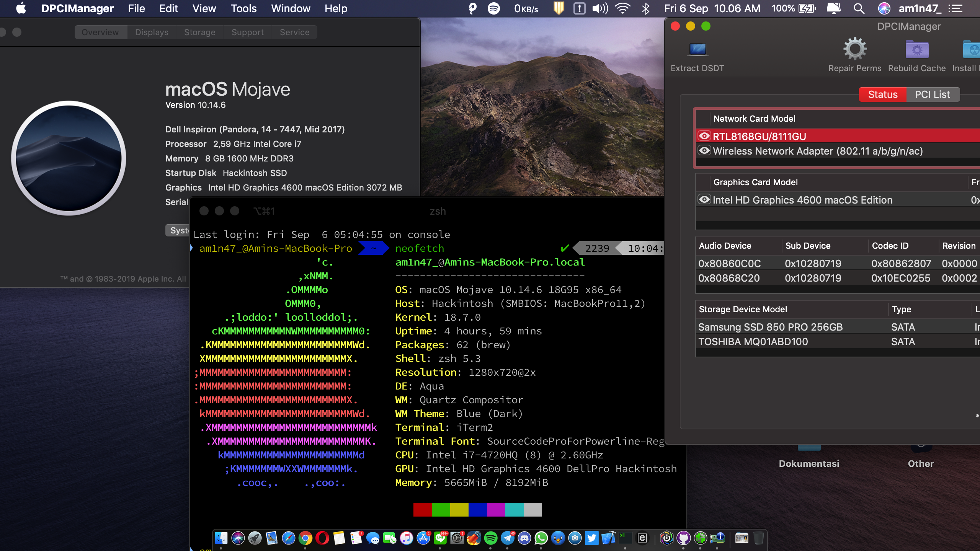Image resolution: width=980 pixels, height=551 pixels.
Task: Click the volume icon in menu bar
Action: (600, 8)
